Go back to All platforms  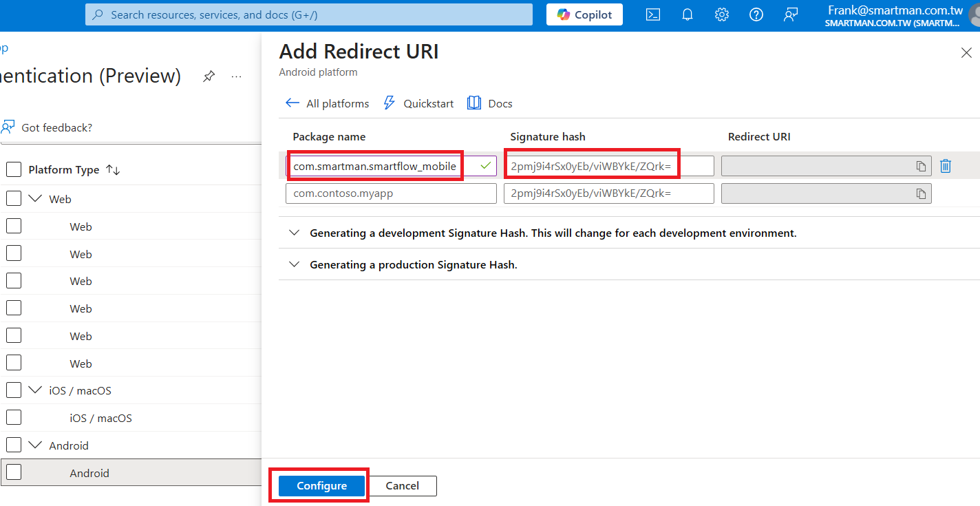tap(328, 103)
